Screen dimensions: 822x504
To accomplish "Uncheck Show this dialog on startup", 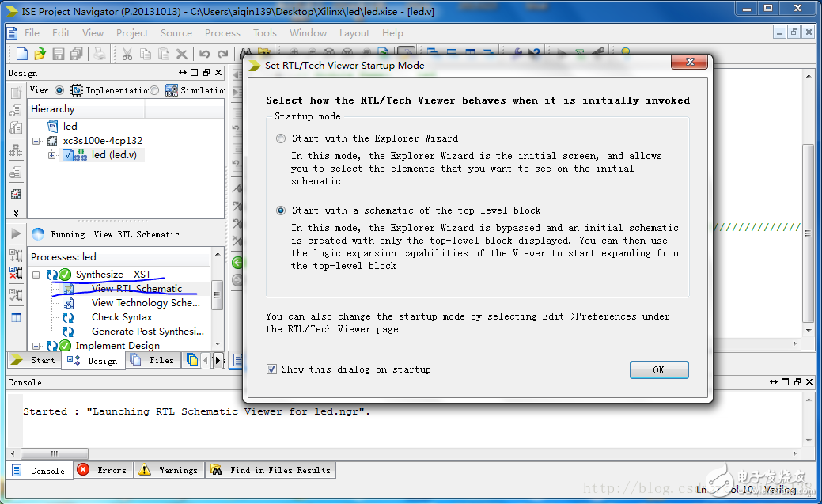I will 273,368.
